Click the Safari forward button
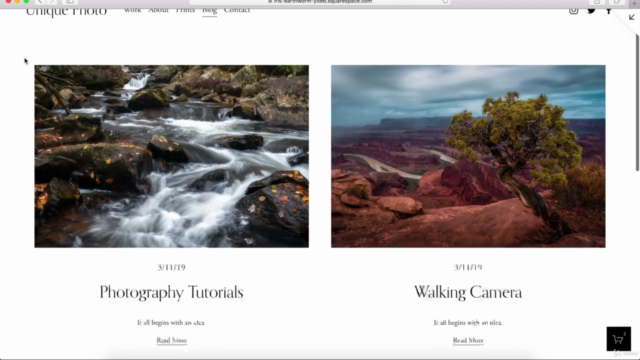The width and height of the screenshot is (640, 360). point(51,2)
